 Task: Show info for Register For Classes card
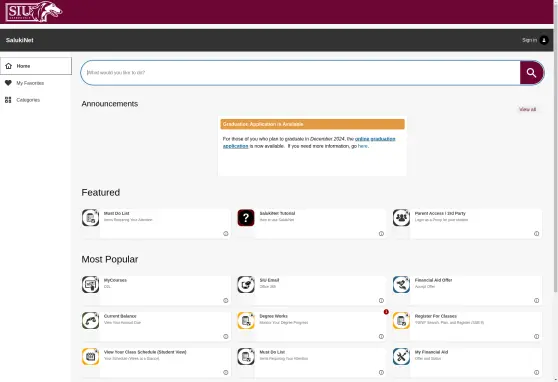click(x=536, y=336)
